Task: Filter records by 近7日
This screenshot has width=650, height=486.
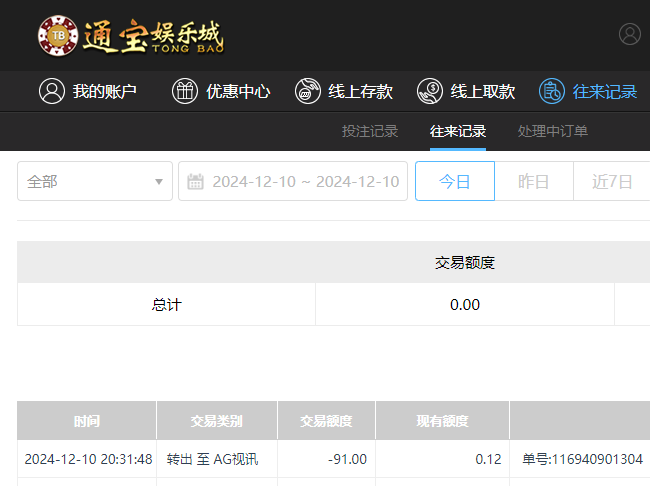Action: coord(612,181)
